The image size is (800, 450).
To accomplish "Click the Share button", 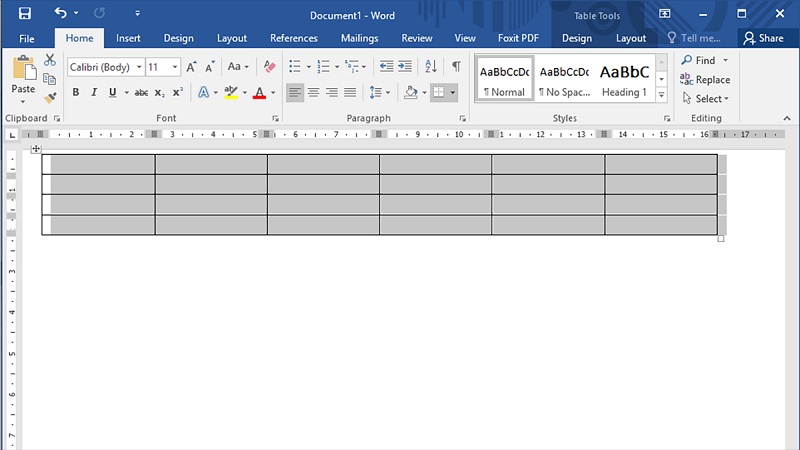I will point(763,38).
